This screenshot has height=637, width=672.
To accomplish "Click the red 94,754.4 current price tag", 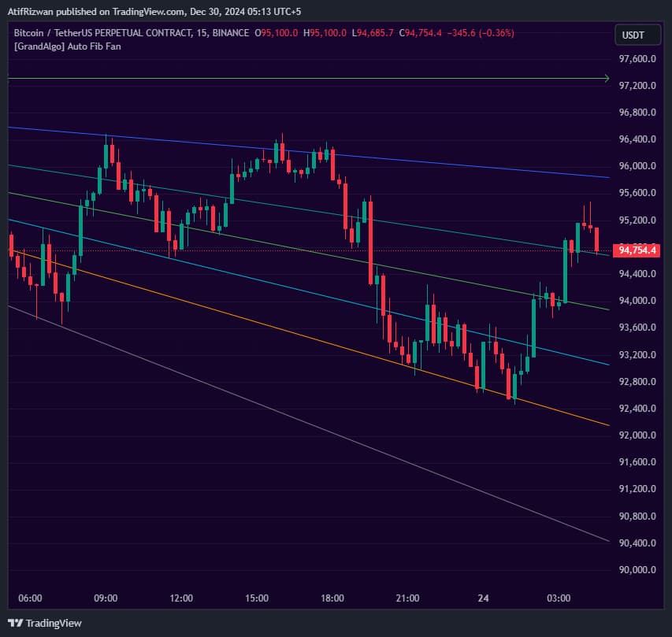I will [x=637, y=250].
